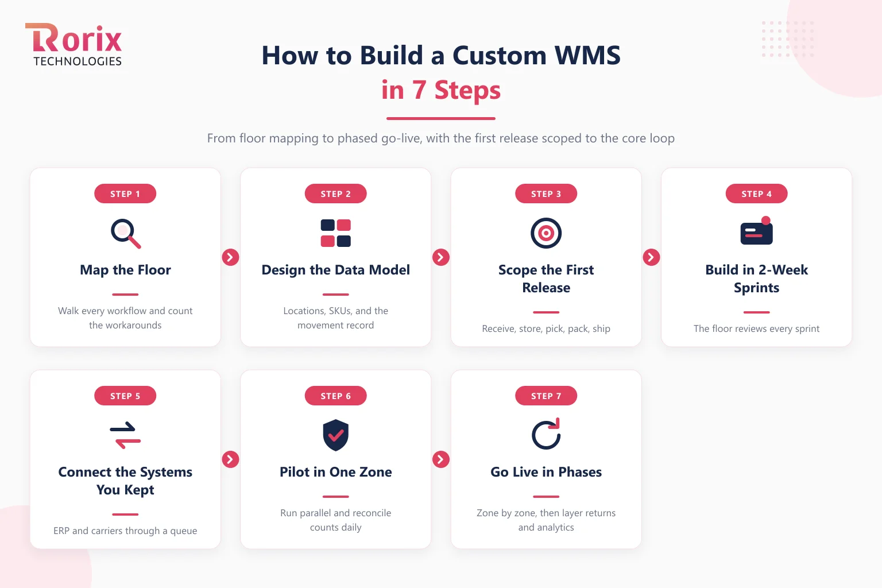Viewport: 882px width, 588px height.
Task: Select the STEP 4 badge
Action: [x=757, y=194]
